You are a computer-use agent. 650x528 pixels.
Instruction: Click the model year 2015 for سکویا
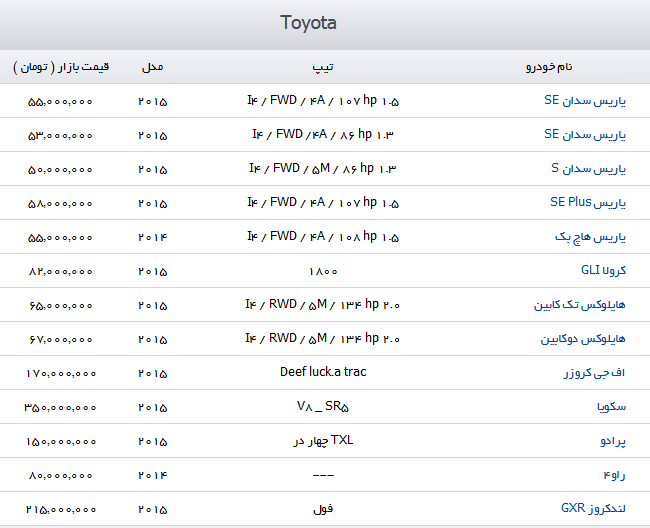(153, 407)
